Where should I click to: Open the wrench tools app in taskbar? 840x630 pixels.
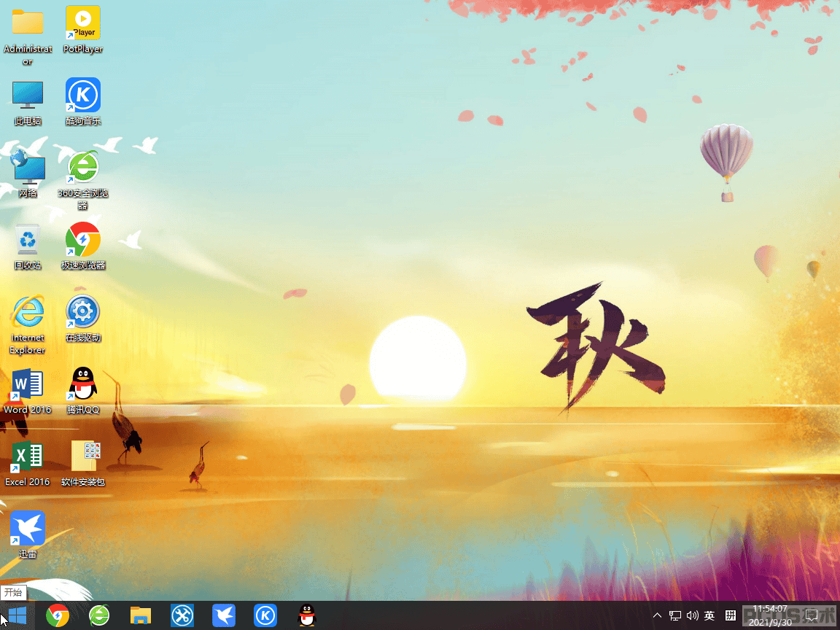tap(182, 615)
